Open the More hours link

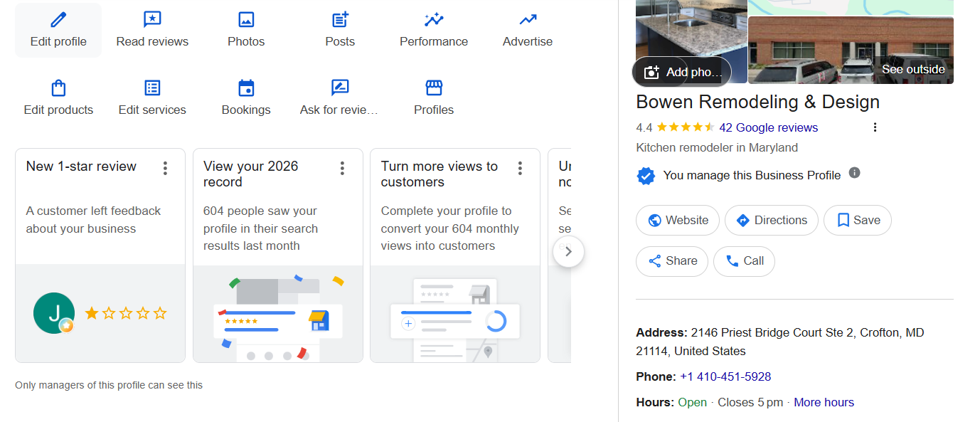(x=824, y=402)
